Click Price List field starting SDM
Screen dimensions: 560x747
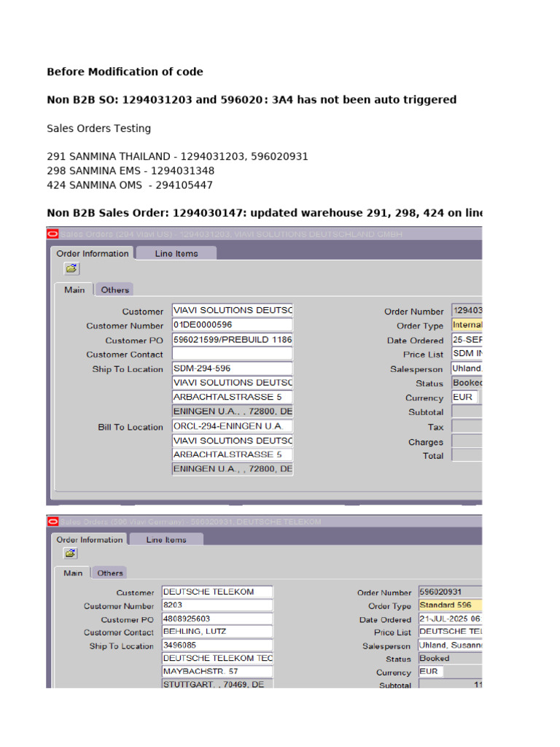click(467, 354)
